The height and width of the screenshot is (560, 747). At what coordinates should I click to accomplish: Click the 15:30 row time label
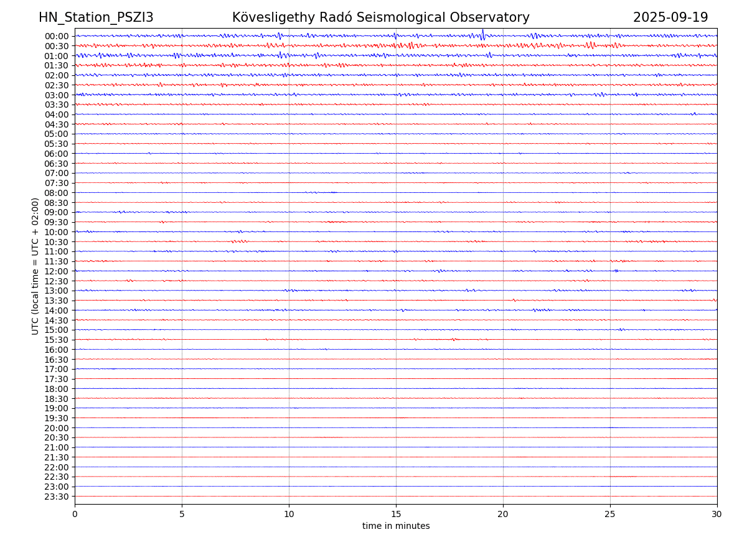pyautogui.click(x=57, y=340)
